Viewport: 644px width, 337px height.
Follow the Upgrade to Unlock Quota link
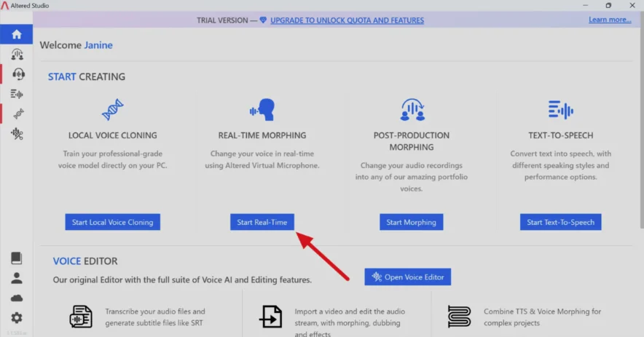point(347,20)
